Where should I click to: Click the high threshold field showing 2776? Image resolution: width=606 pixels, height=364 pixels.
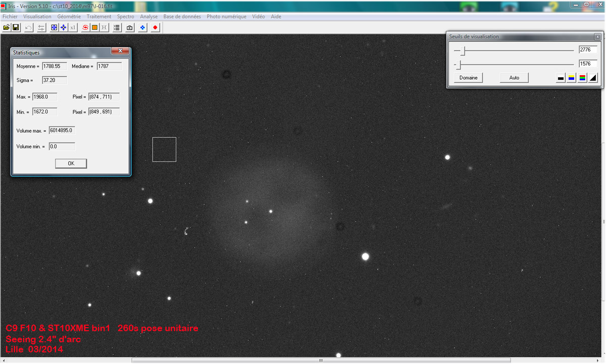coord(588,49)
